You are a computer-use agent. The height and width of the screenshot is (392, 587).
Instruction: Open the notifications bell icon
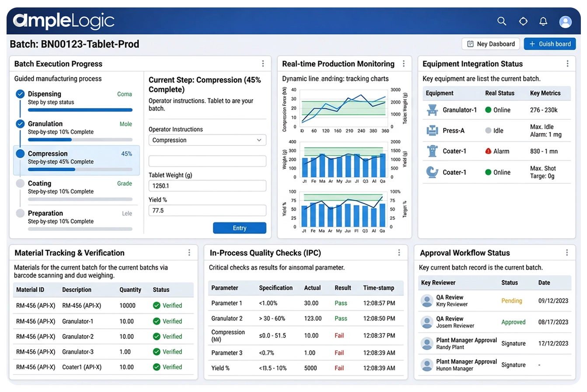tap(543, 21)
